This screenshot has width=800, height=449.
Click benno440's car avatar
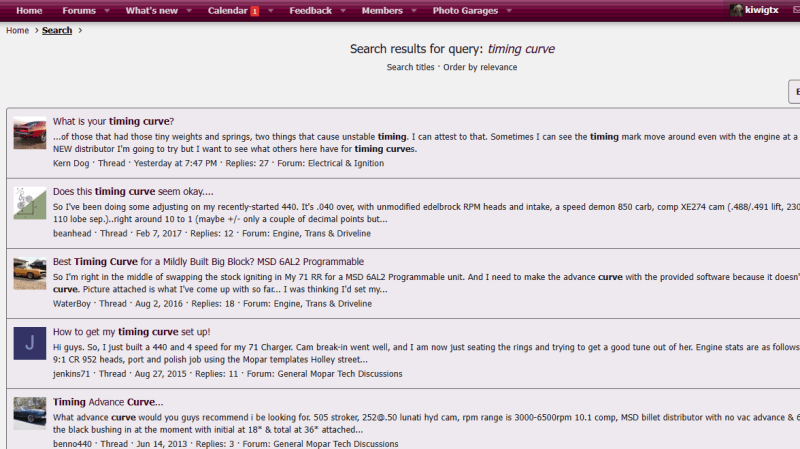29,413
